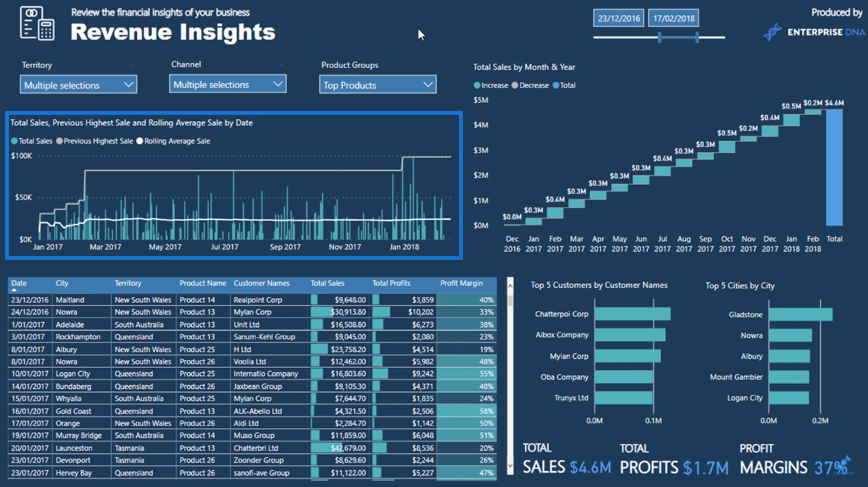Viewport: 868px width, 487px height.
Task: Select the Oba Company customer bar
Action: coord(624,377)
